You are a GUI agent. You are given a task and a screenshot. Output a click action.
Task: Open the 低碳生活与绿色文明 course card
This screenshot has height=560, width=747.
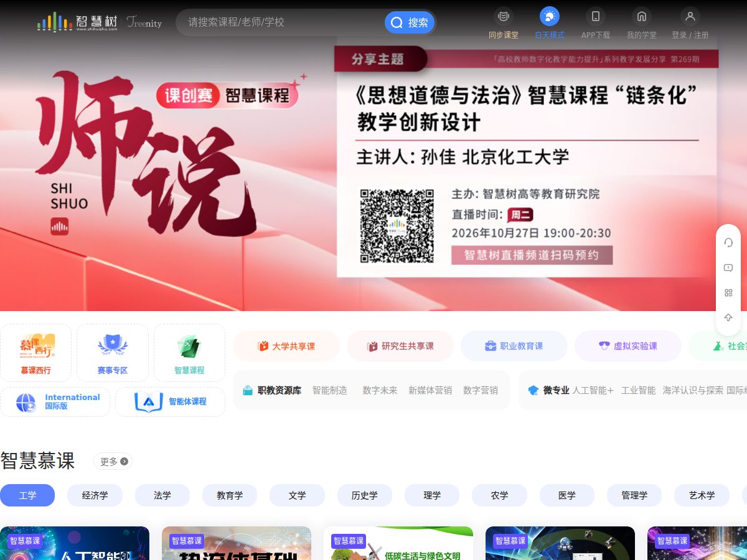coord(398,543)
